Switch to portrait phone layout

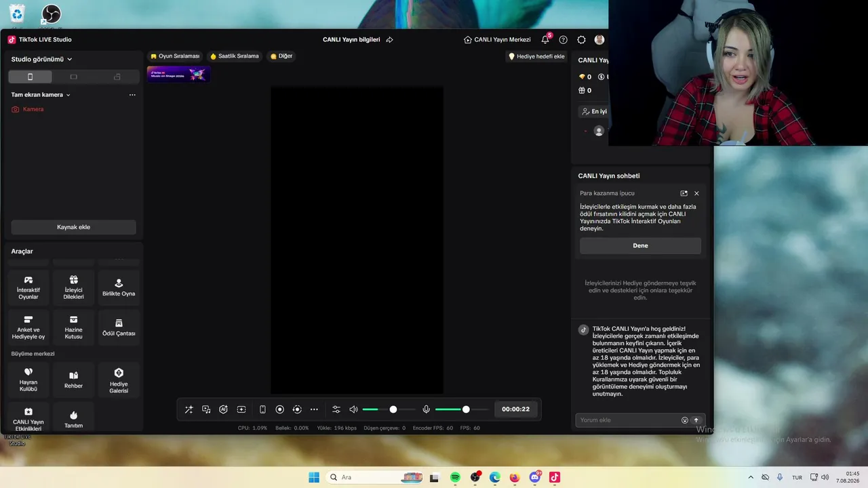pyautogui.click(x=30, y=77)
